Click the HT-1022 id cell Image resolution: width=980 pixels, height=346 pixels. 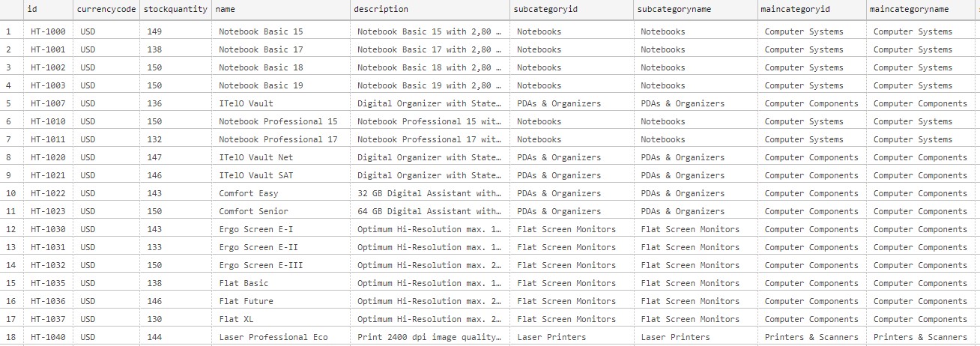[48, 193]
